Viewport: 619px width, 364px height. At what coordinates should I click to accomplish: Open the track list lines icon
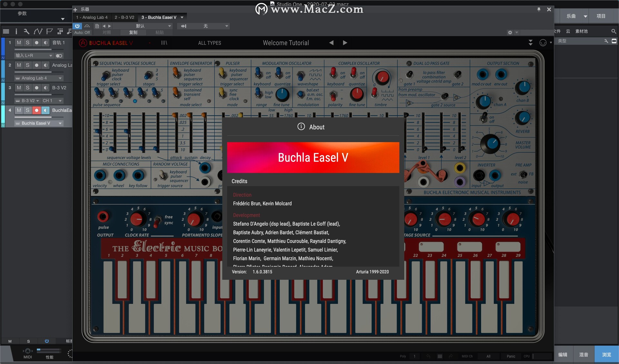(6, 31)
